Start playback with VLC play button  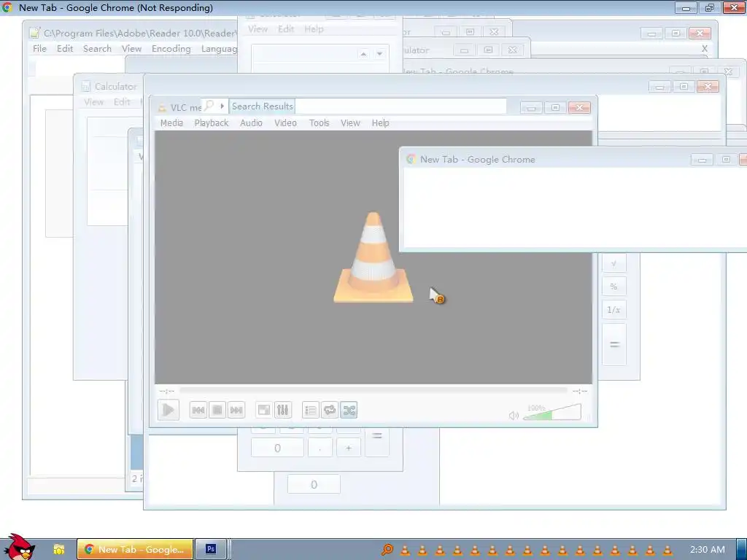(x=169, y=410)
